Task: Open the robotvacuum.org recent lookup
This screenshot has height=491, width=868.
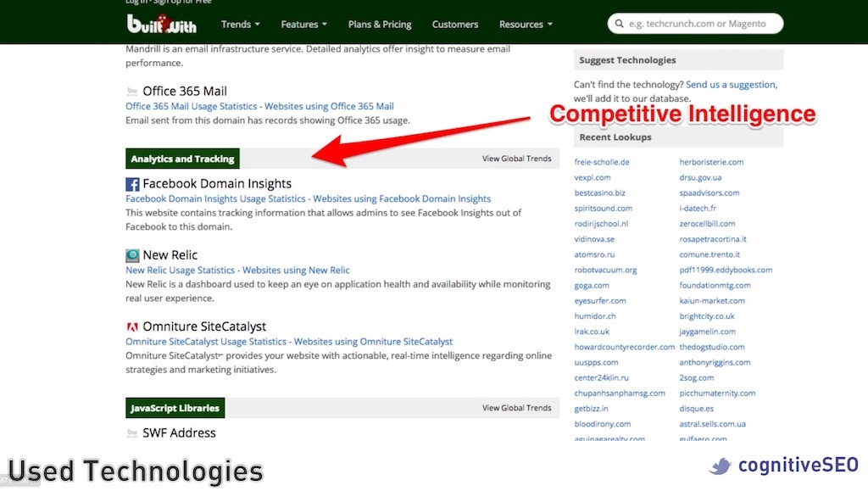Action: point(605,271)
